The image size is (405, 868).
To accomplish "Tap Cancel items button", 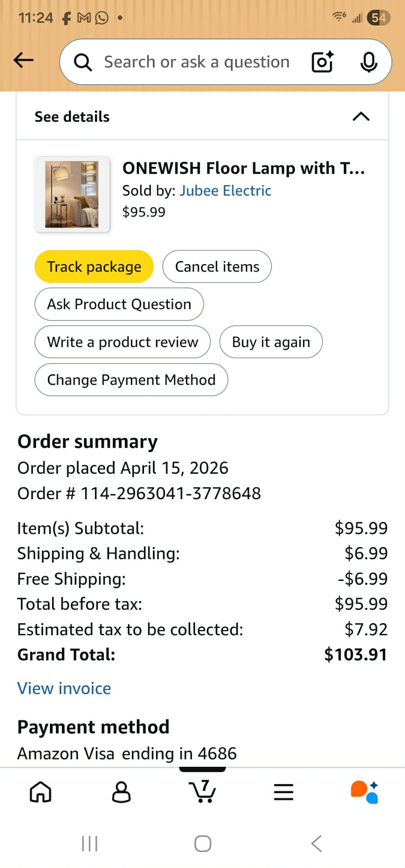I will pyautogui.click(x=217, y=267).
